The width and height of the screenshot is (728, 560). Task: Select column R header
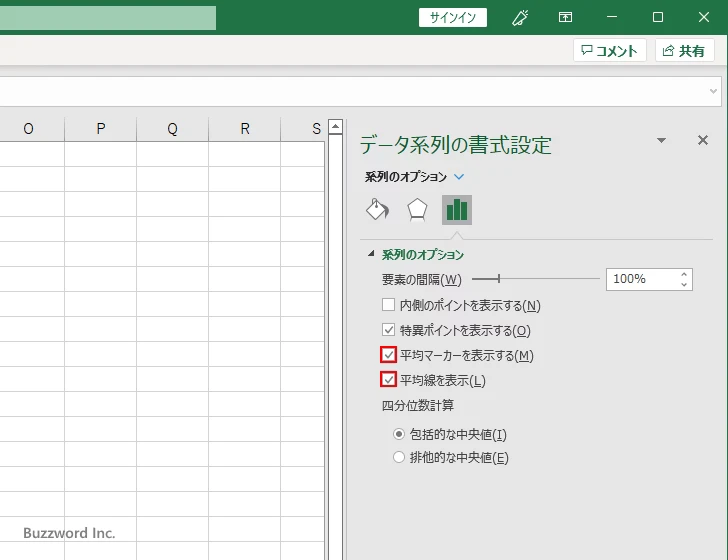pos(245,129)
